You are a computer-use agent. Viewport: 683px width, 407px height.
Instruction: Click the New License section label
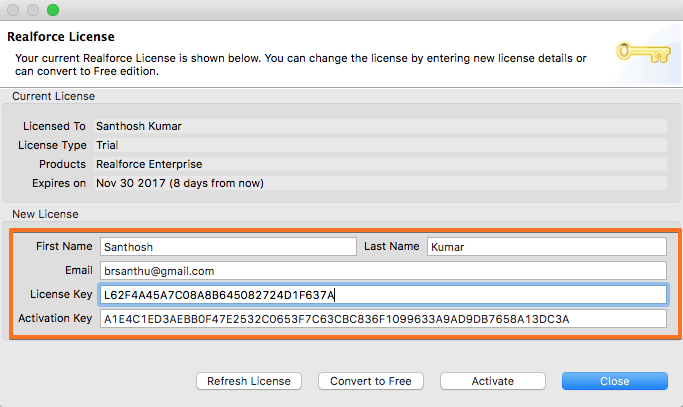pyautogui.click(x=45, y=214)
